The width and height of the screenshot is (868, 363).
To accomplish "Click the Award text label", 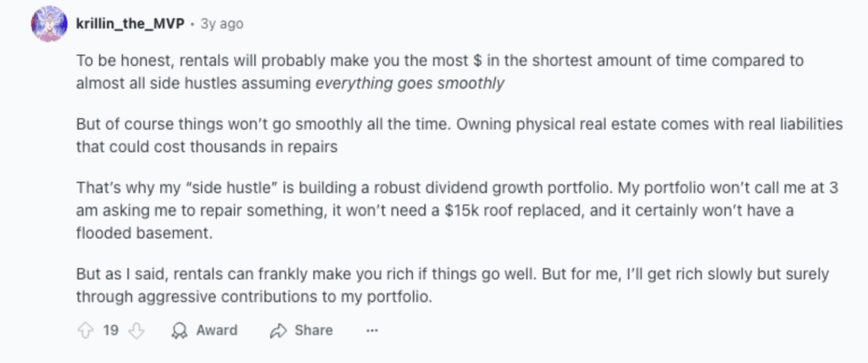I will click(x=216, y=330).
